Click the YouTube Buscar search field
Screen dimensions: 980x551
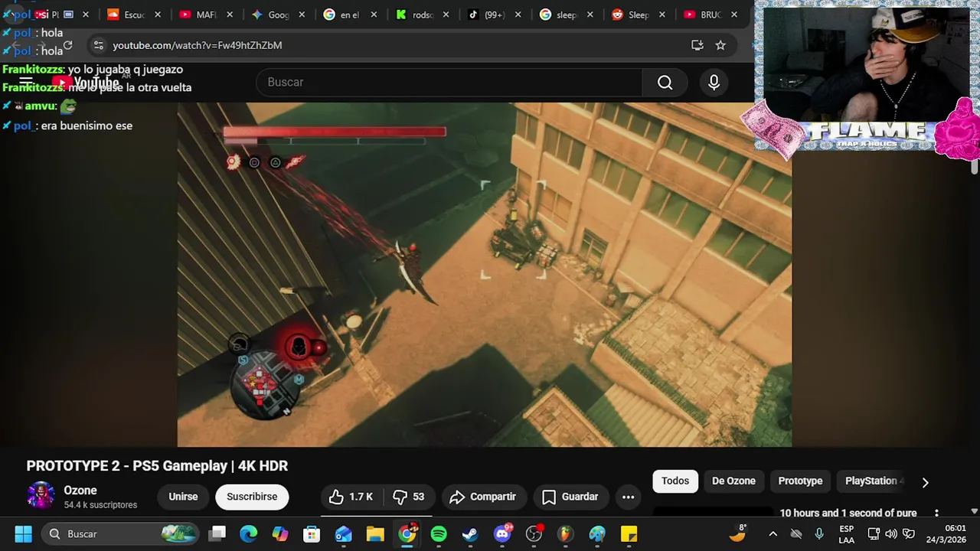tap(449, 82)
